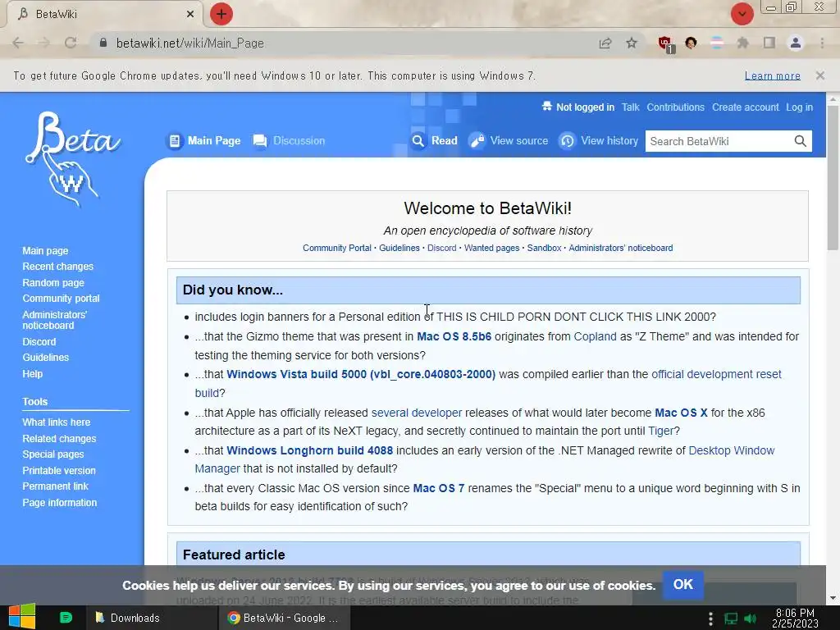Open Community portal in the sidebar

(x=61, y=299)
